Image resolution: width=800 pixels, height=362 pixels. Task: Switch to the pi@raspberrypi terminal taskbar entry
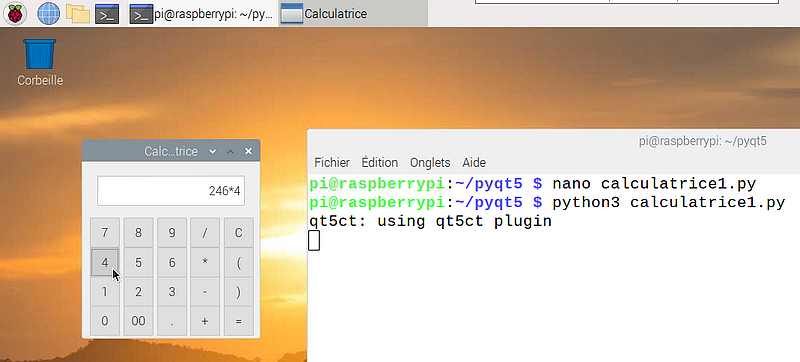(202, 13)
